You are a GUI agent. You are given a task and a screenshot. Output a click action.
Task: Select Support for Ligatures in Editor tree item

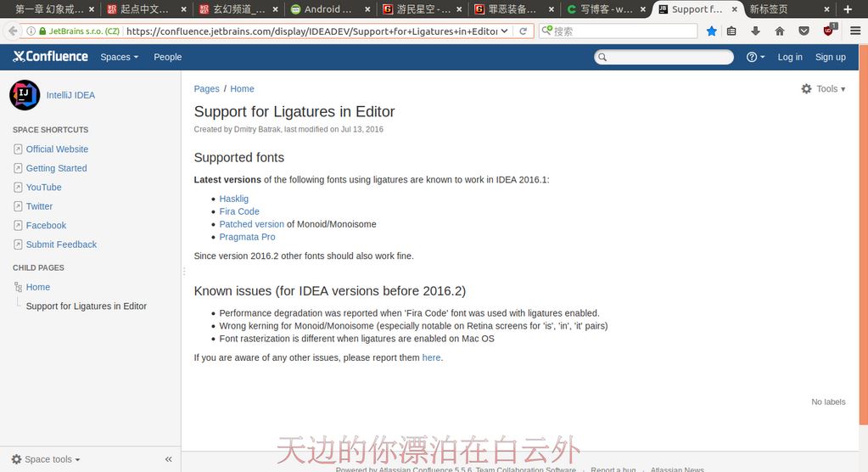[x=87, y=306]
